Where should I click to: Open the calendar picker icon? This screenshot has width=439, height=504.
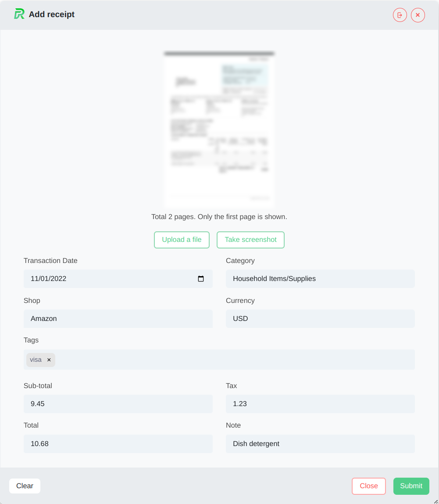(201, 279)
